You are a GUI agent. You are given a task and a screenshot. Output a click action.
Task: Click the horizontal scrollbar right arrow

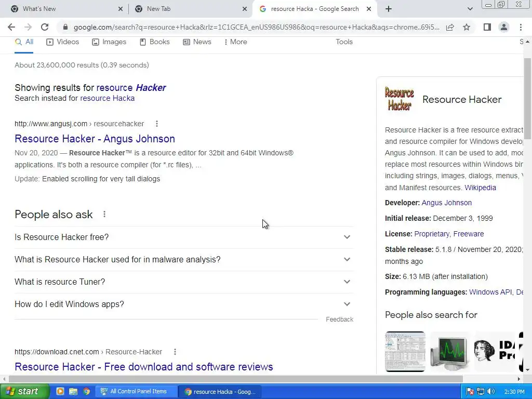519,379
